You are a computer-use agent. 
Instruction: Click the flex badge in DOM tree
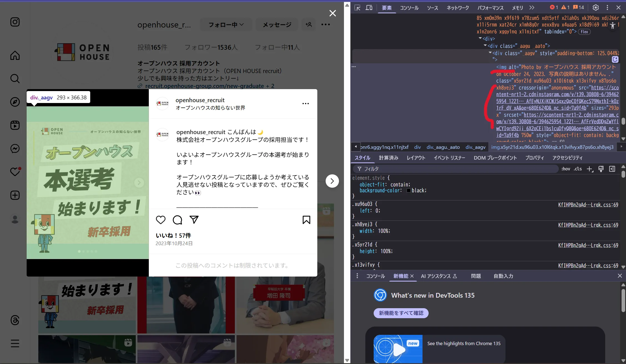point(584,32)
